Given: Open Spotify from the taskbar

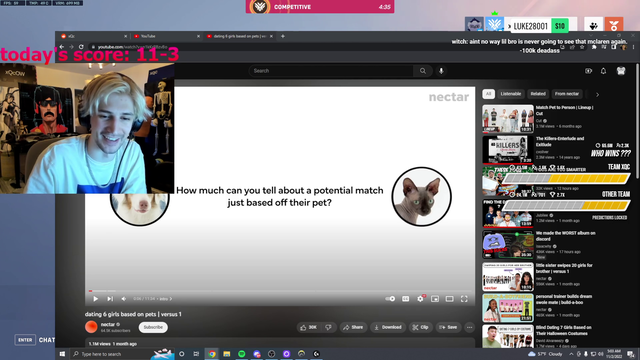Looking at the screenshot, I should tap(242, 354).
